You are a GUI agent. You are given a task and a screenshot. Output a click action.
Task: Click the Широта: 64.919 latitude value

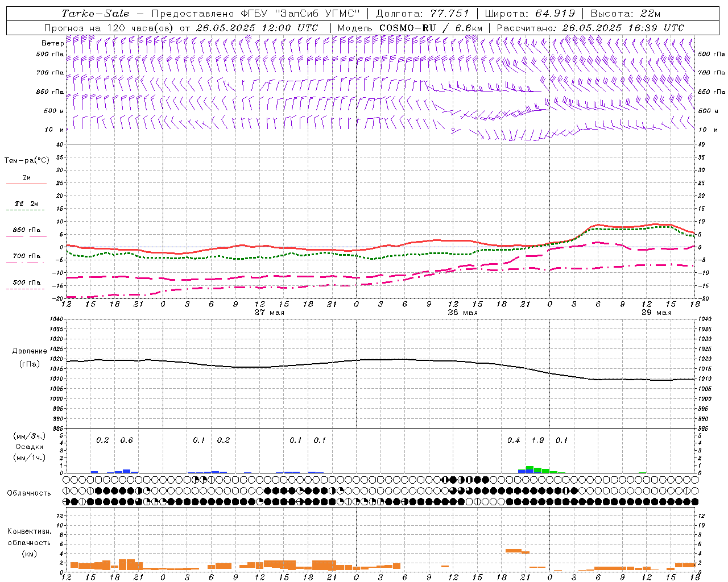(530, 14)
